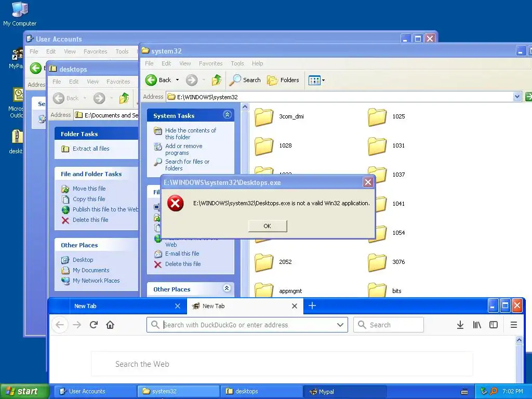Click Copy this file in desktops window
Image resolution: width=532 pixels, height=399 pixels.
pyautogui.click(x=89, y=199)
